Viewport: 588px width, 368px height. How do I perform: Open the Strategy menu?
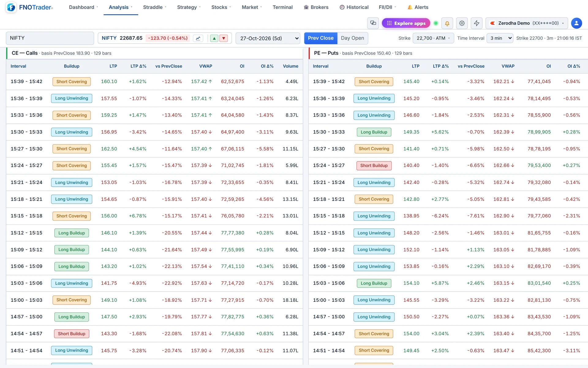[x=189, y=7]
